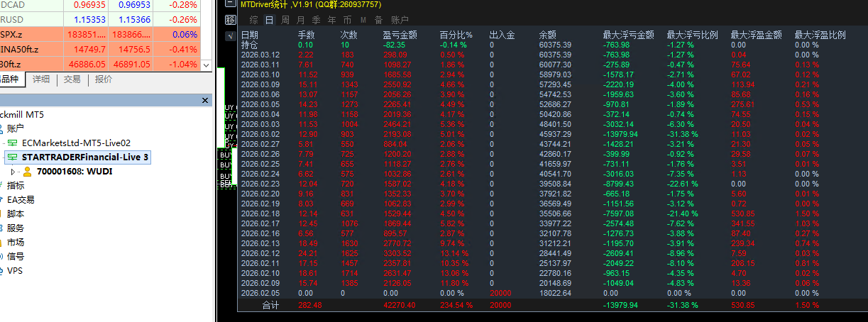Viewport: 868px width, 322px height.
Task: Open the 季 quarterly tab
Action: (316, 20)
